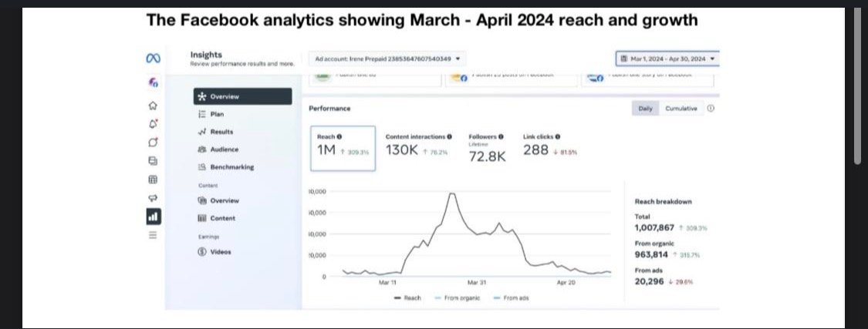Click the Apr 20 axis label
Image resolution: width=868 pixels, height=329 pixels.
click(x=566, y=283)
